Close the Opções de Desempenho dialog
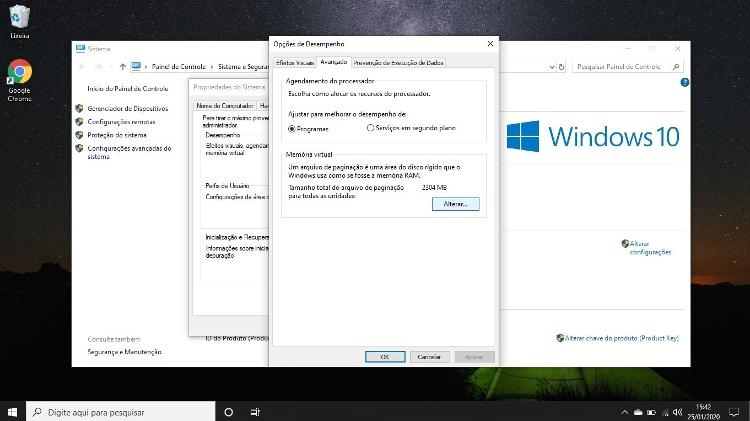The width and height of the screenshot is (750, 421). [490, 44]
